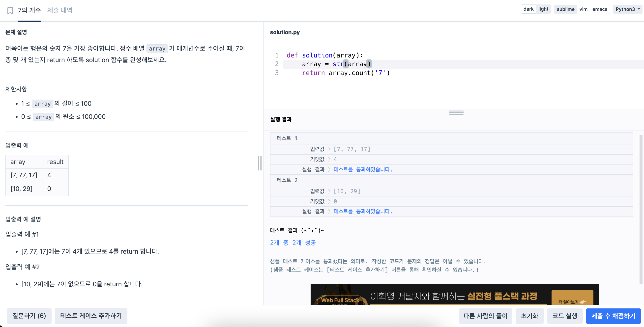The image size is (644, 327).
Task: Click the inline array code tag in description
Action: click(157, 48)
